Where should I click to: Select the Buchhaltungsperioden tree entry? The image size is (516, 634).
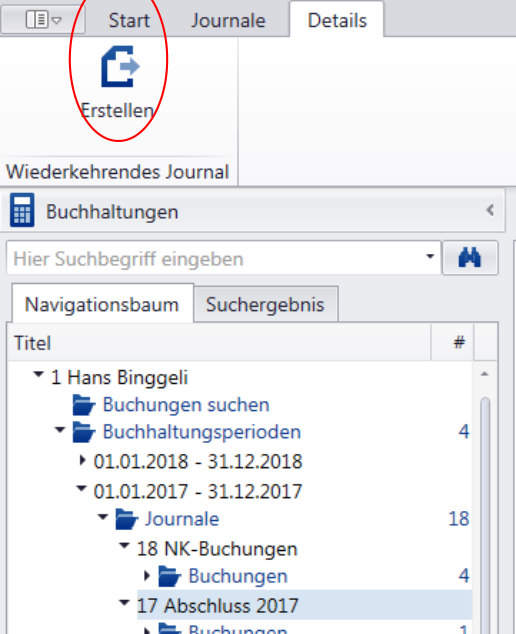tap(202, 432)
